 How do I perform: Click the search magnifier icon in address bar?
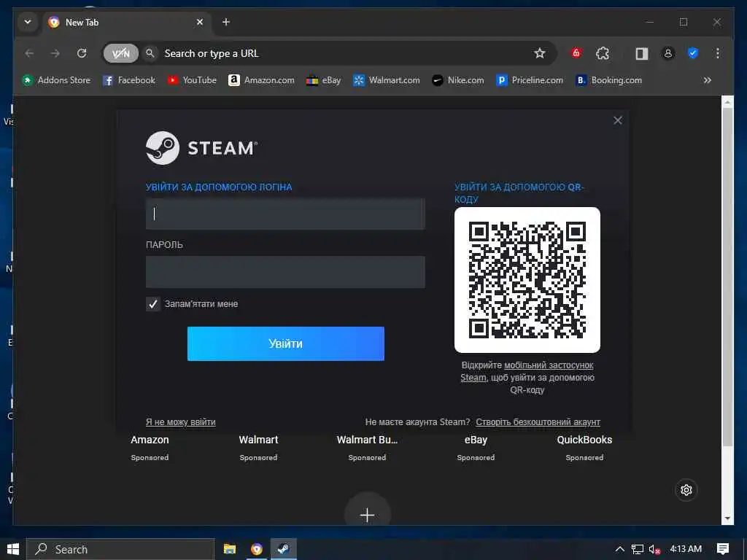150,53
